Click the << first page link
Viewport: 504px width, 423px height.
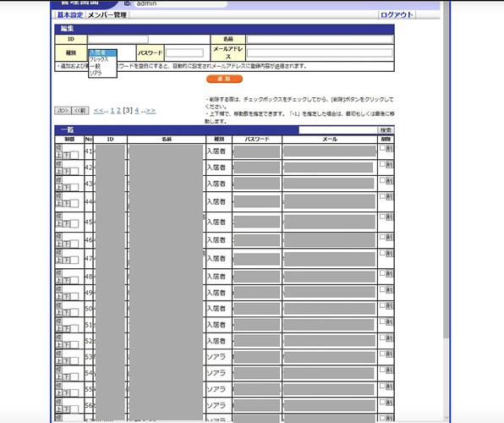[x=98, y=110]
